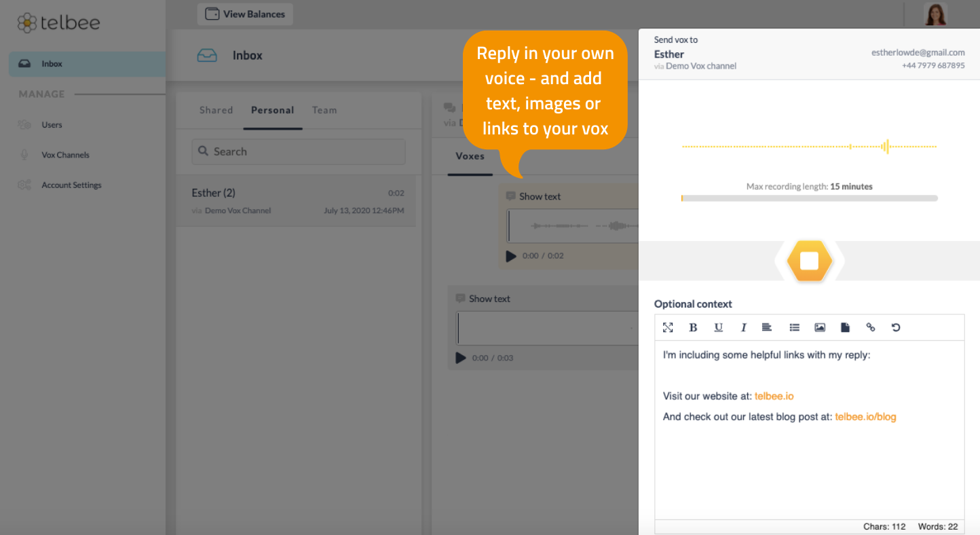Switch to the Shared tab
The height and width of the screenshot is (535, 980).
tap(216, 110)
